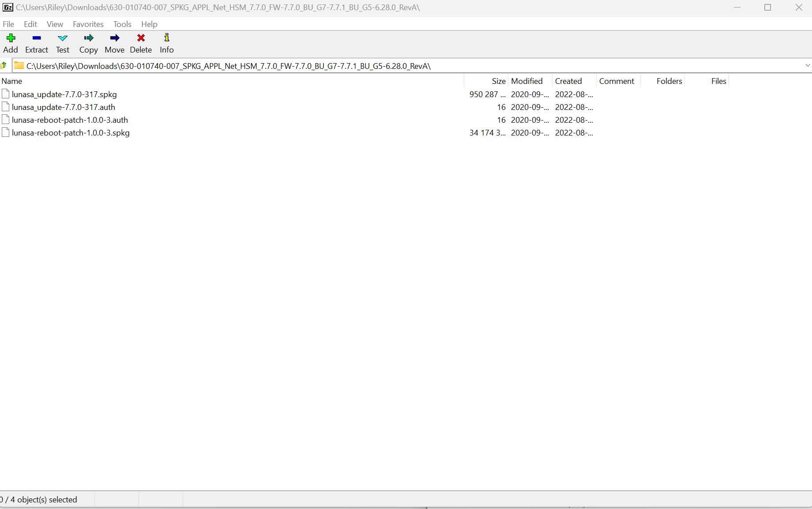Click the red Delete X icon
The height and width of the screenshot is (509, 812).
click(x=141, y=38)
